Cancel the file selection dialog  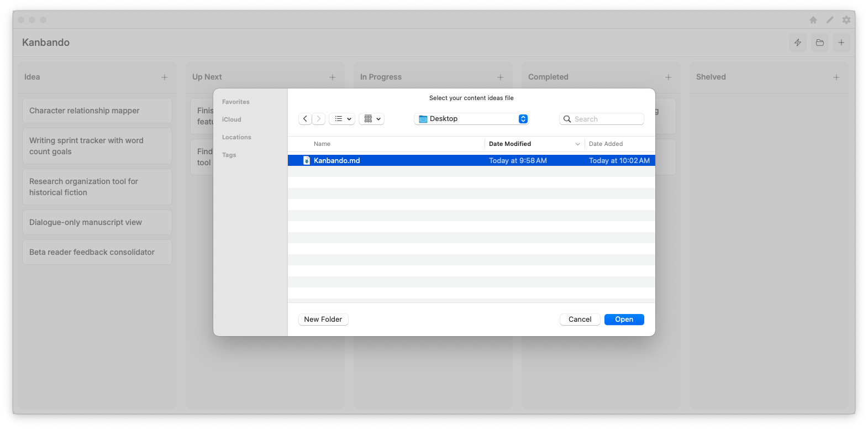pos(580,320)
